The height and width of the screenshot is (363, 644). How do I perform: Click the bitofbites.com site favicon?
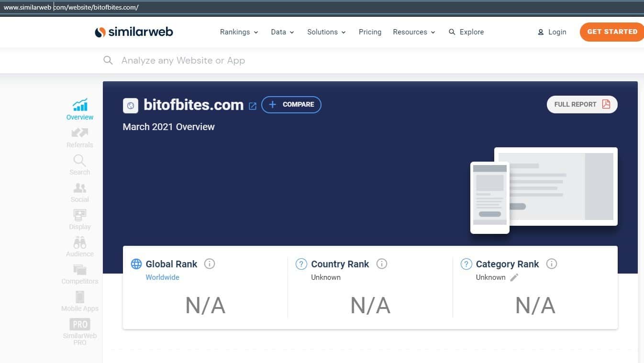pyautogui.click(x=131, y=106)
